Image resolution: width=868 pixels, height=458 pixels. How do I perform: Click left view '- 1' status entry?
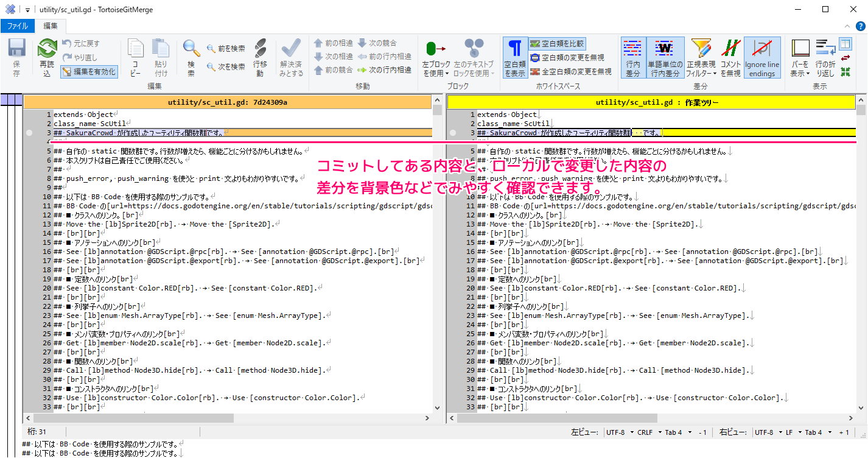(x=702, y=432)
